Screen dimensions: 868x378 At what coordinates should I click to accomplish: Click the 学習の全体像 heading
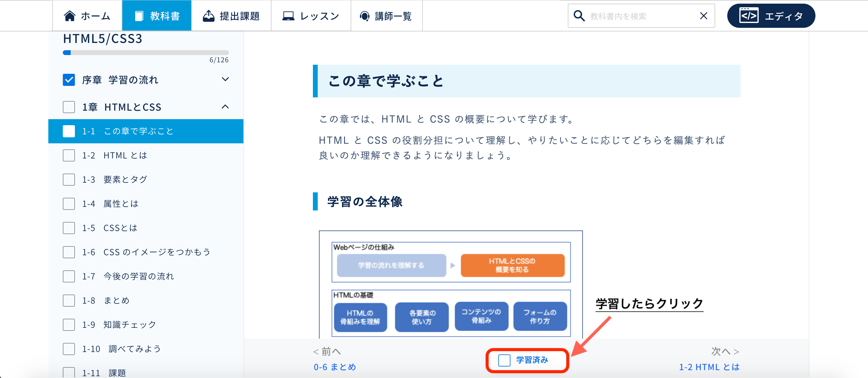[x=365, y=202]
